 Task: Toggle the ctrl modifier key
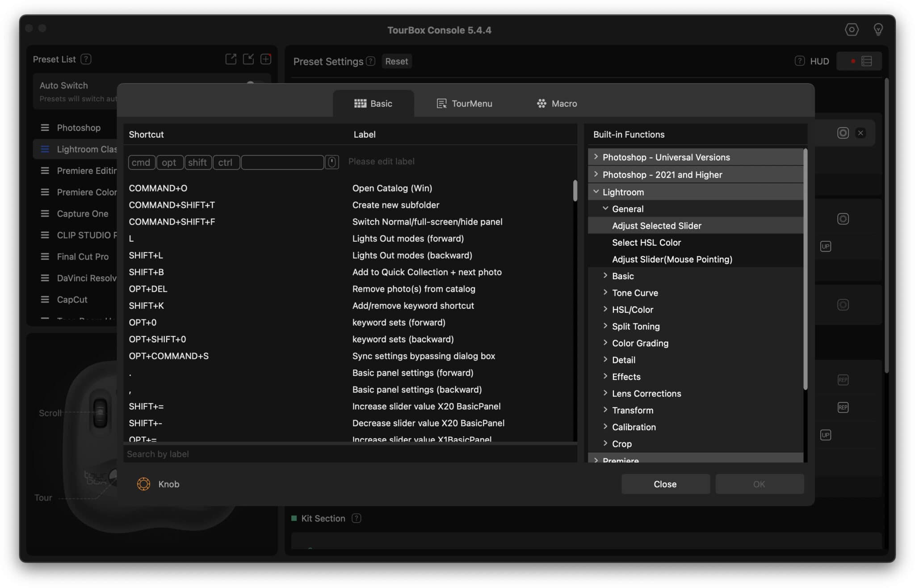(226, 162)
